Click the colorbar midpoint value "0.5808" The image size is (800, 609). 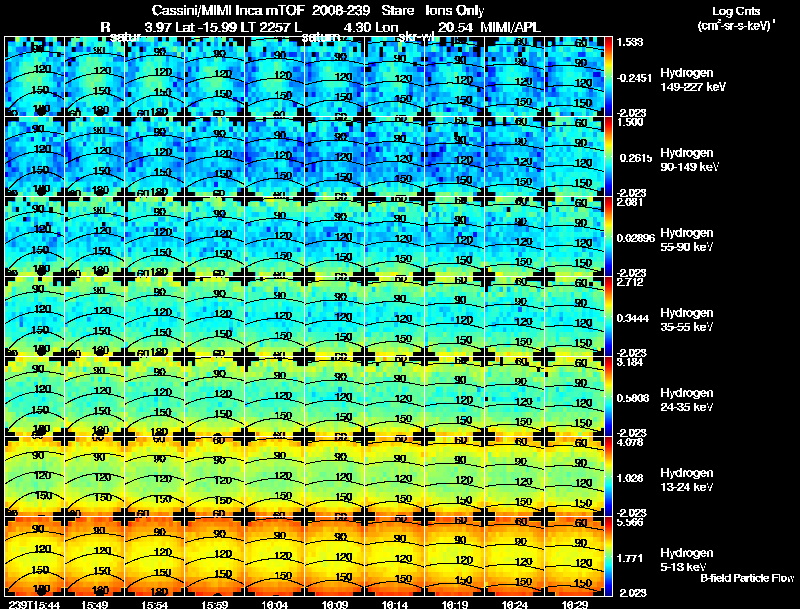coord(633,398)
